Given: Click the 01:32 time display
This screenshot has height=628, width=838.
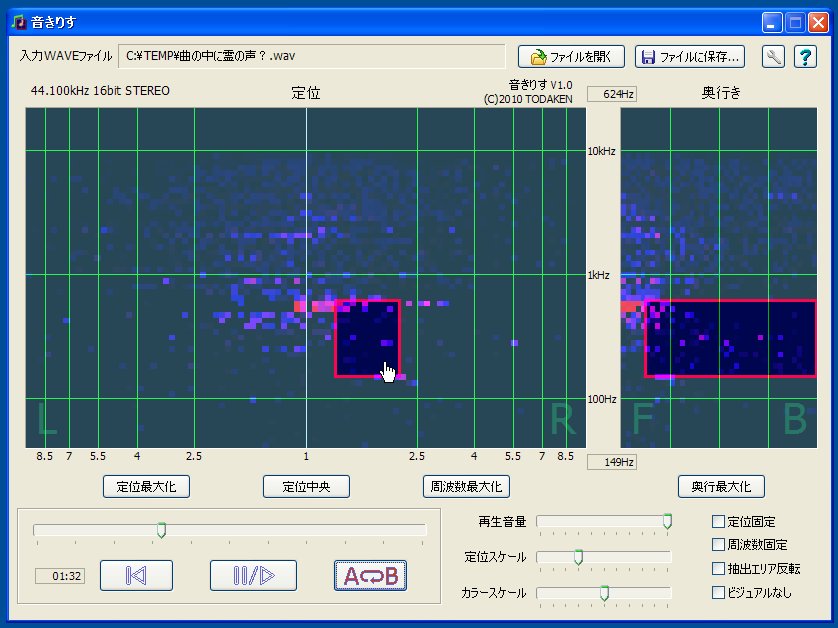Looking at the screenshot, I should [60, 576].
